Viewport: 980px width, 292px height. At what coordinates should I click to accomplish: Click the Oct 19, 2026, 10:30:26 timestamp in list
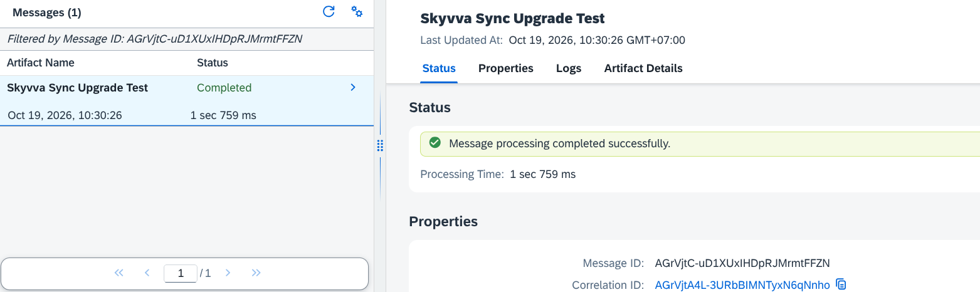(x=65, y=115)
